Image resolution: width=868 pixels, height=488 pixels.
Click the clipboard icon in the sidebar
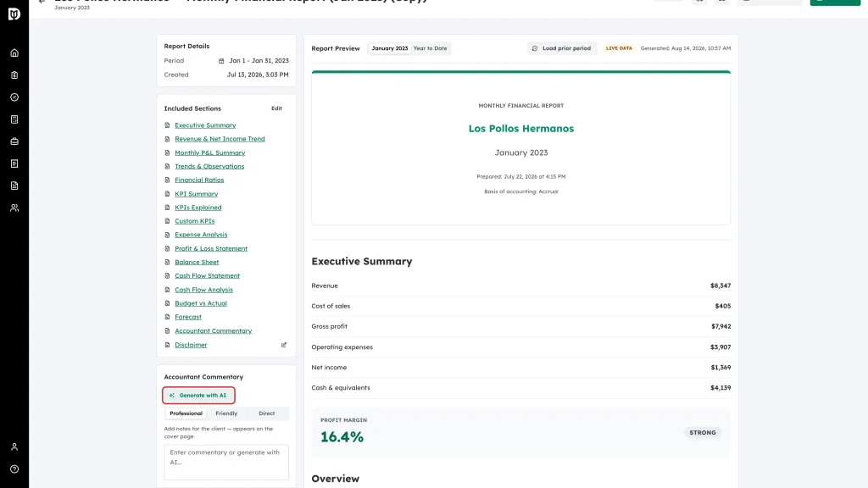(x=14, y=75)
